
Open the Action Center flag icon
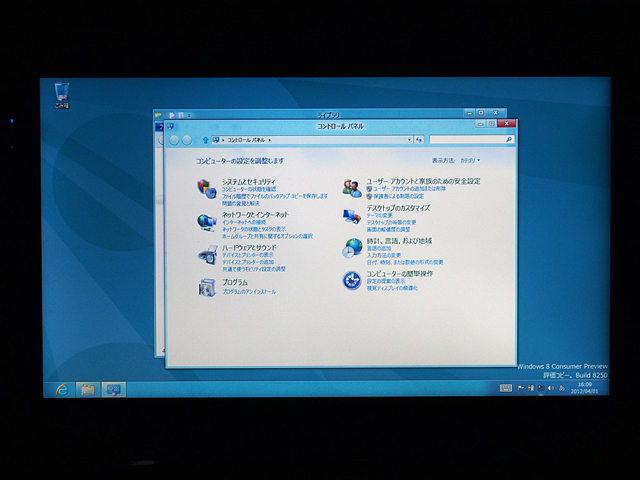521,388
